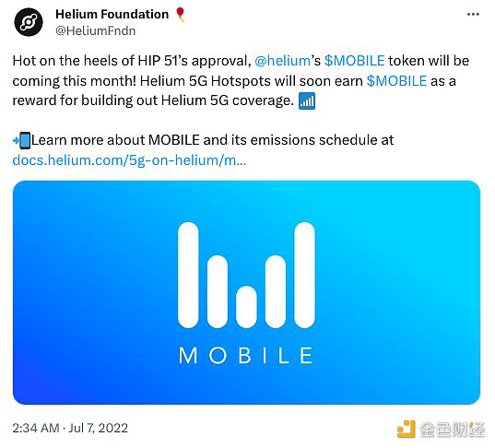
Task: Click the first $MOBILE cashtag
Action: (355, 61)
